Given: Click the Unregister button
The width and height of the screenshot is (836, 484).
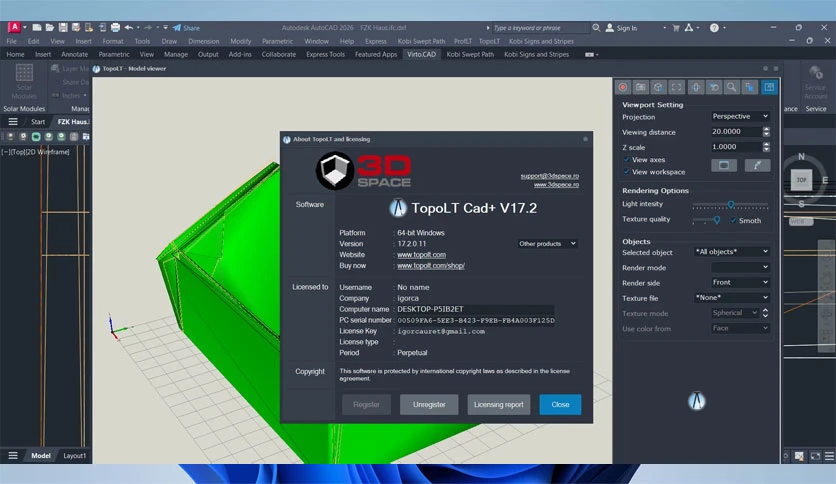Looking at the screenshot, I should point(429,405).
